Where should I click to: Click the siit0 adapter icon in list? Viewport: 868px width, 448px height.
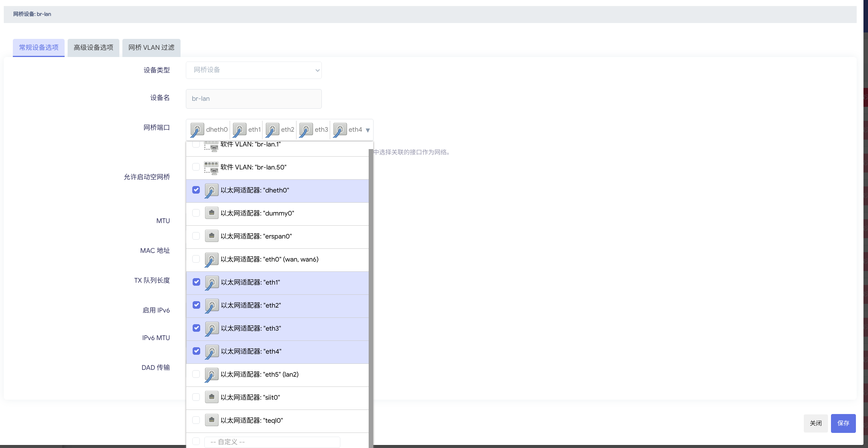212,397
